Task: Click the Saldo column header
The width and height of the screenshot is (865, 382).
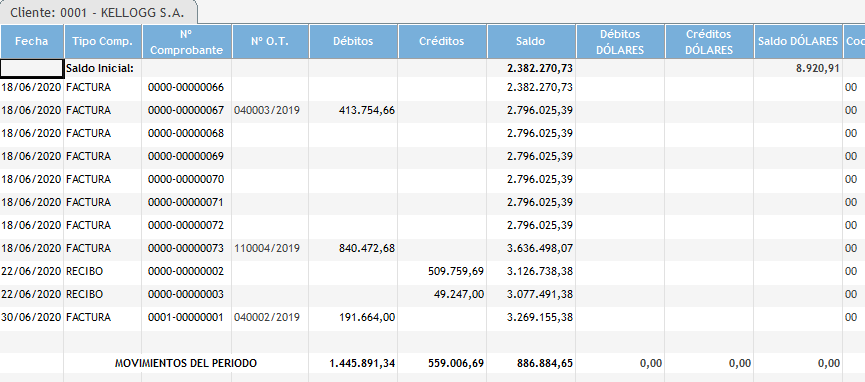Action: (531, 41)
